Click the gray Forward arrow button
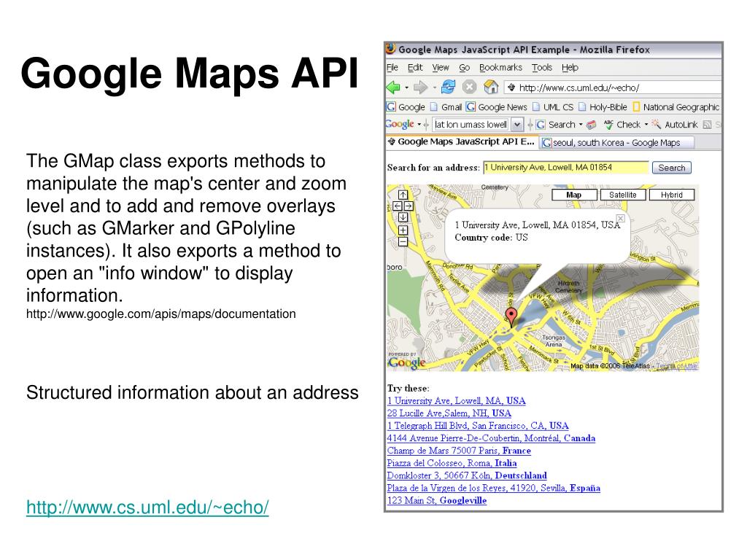 coord(421,87)
